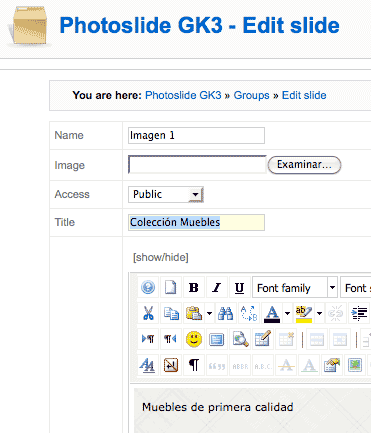This screenshot has width=371, height=433.
Task: Toggle Bold formatting in editor toolbar
Action: point(194,287)
